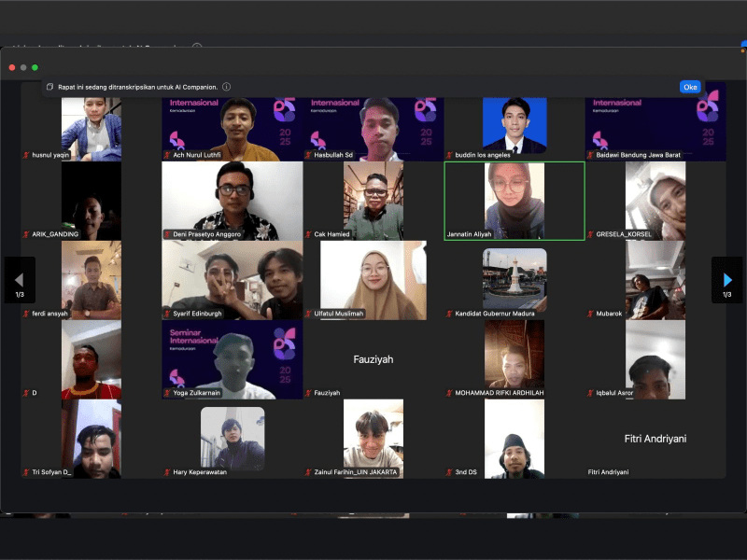This screenshot has width=747, height=560.
Task: Go to the previous gallery page arrow
Action: click(x=20, y=280)
